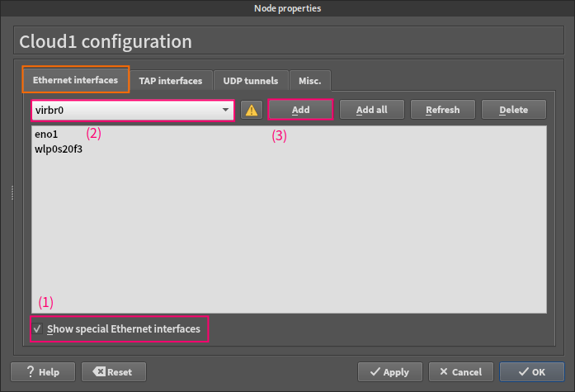Cancel the Node properties dialog

[x=461, y=372]
